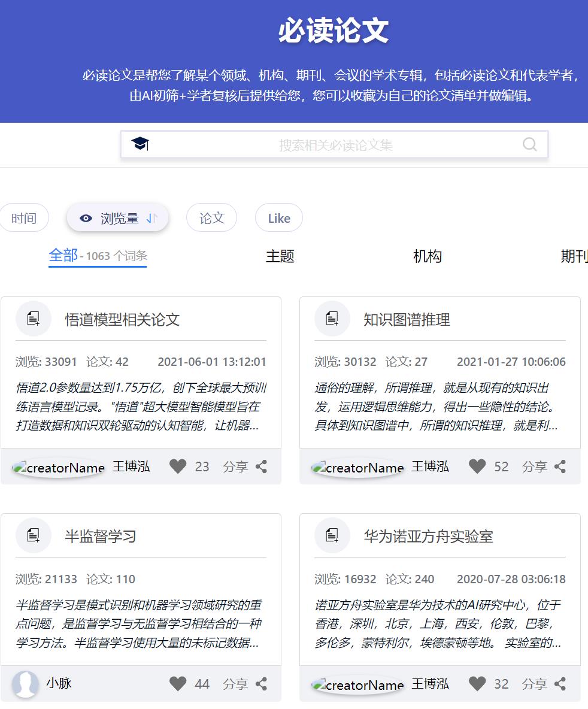Select the Like filter button
588x709 pixels.
[x=278, y=217]
